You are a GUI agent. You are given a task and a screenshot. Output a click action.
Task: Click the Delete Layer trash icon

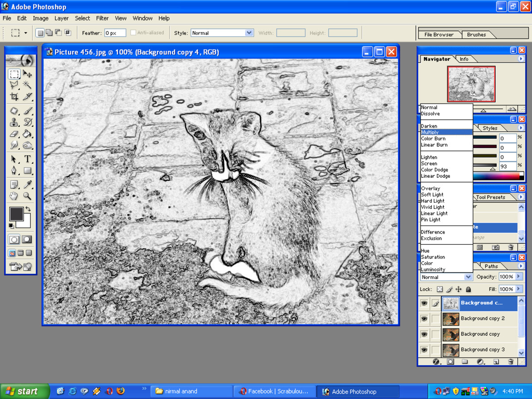coord(510,362)
